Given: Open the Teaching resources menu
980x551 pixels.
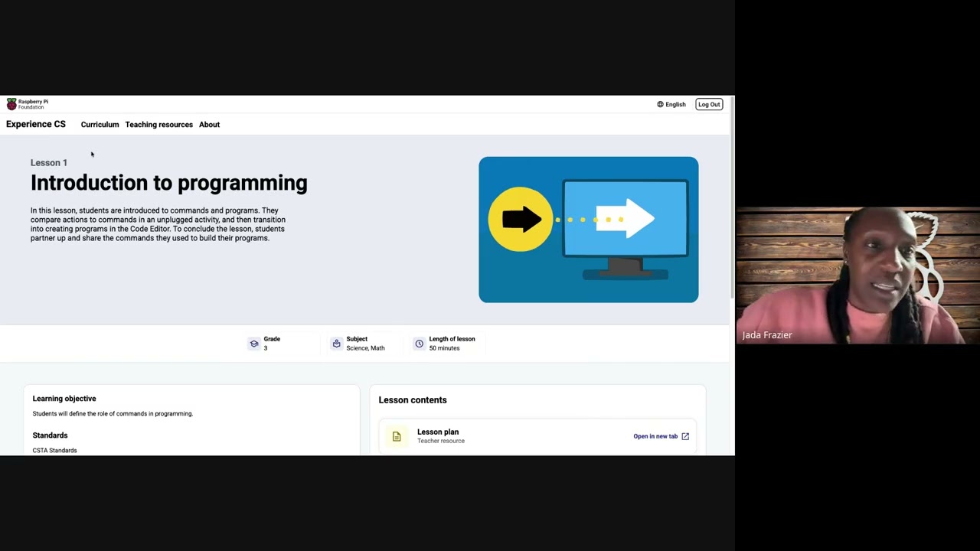Looking at the screenshot, I should 159,125.
